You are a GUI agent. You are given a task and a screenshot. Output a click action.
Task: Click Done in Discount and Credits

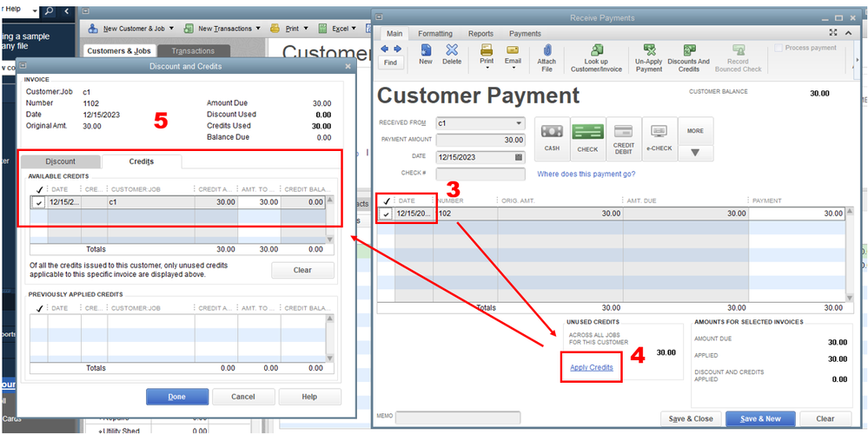coord(177,397)
